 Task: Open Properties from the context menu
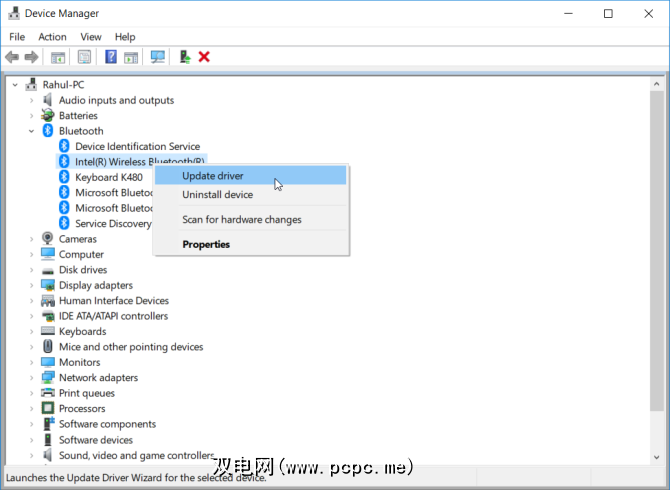pos(250,244)
